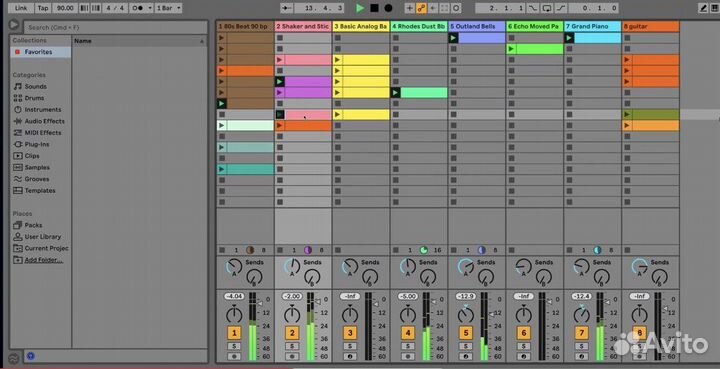Select the 90.00 tempo field
Screen dimensions: 720x369
(x=65, y=8)
